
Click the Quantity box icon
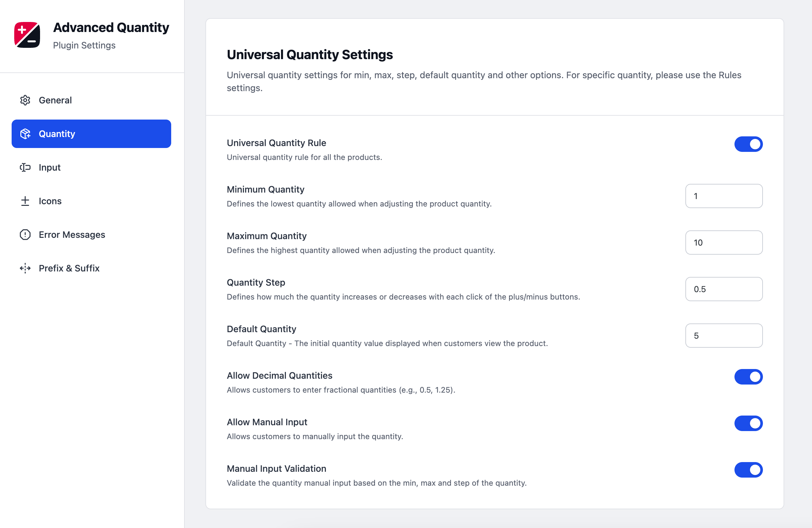click(25, 134)
